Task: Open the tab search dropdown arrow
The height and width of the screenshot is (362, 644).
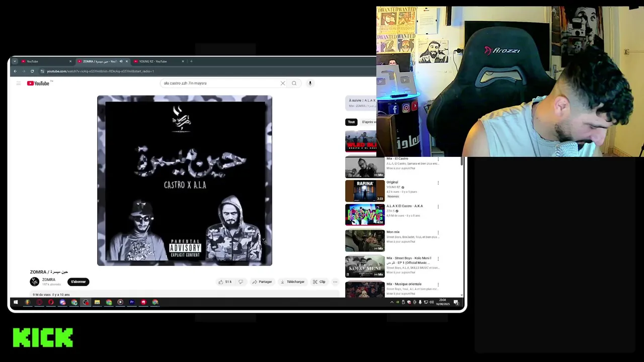Action: [x=15, y=61]
